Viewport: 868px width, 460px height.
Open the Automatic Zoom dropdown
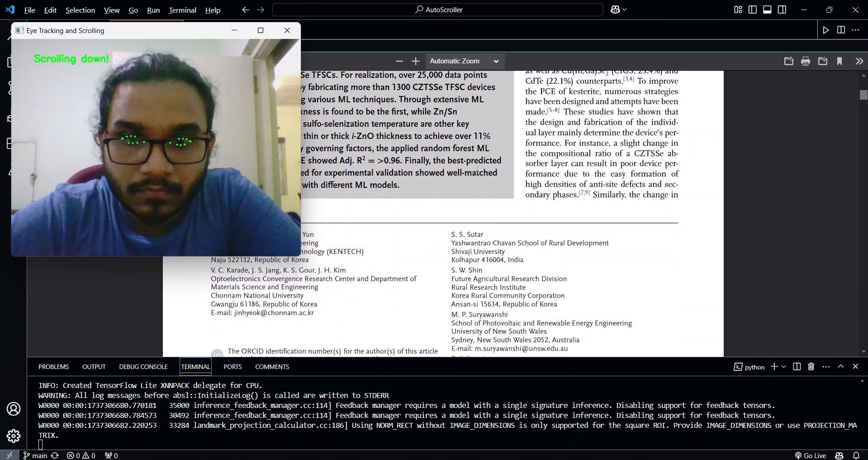[465, 61]
